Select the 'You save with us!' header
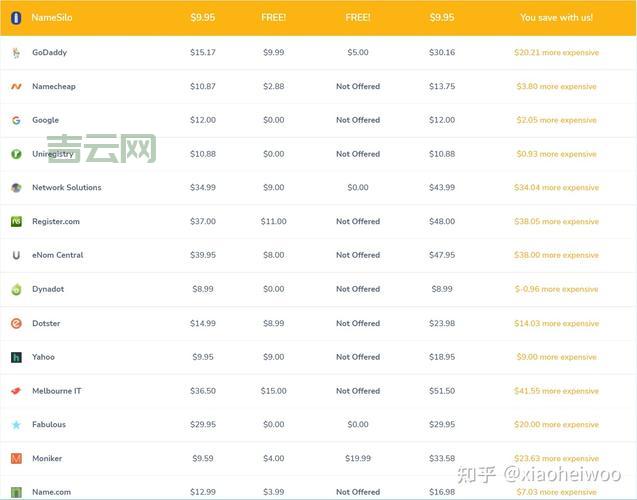 click(x=556, y=17)
